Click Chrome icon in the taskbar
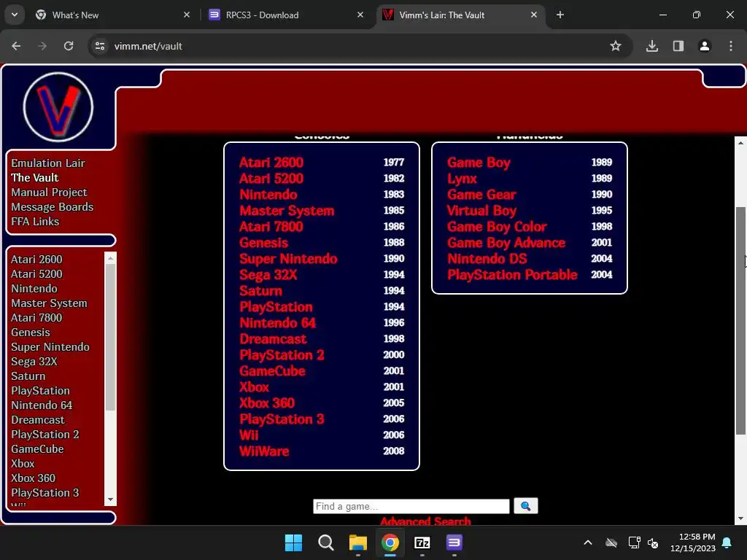Viewport: 747px width, 560px height. (390, 542)
